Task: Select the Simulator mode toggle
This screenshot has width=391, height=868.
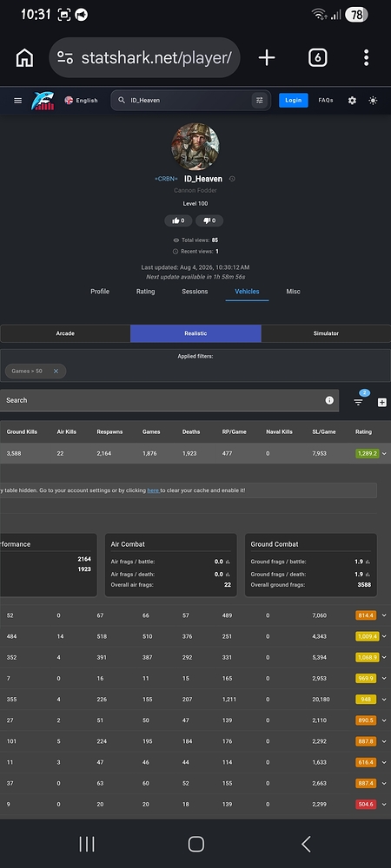Action: [x=326, y=333]
